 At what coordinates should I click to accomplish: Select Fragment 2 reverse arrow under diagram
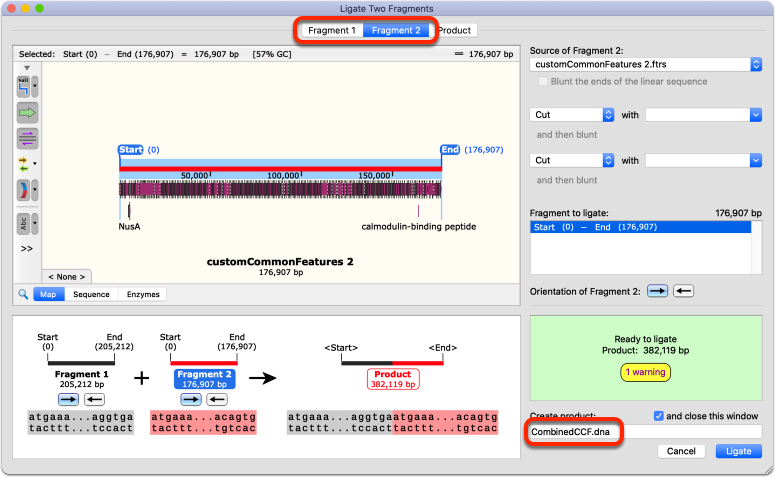point(216,399)
